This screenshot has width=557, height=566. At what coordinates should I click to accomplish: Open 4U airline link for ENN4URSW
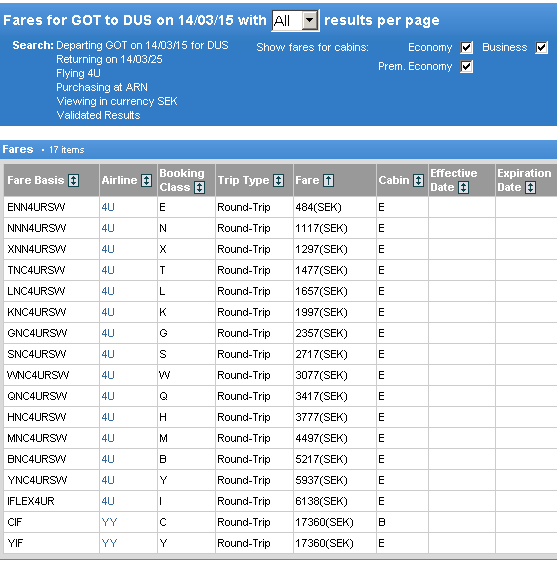pos(108,207)
